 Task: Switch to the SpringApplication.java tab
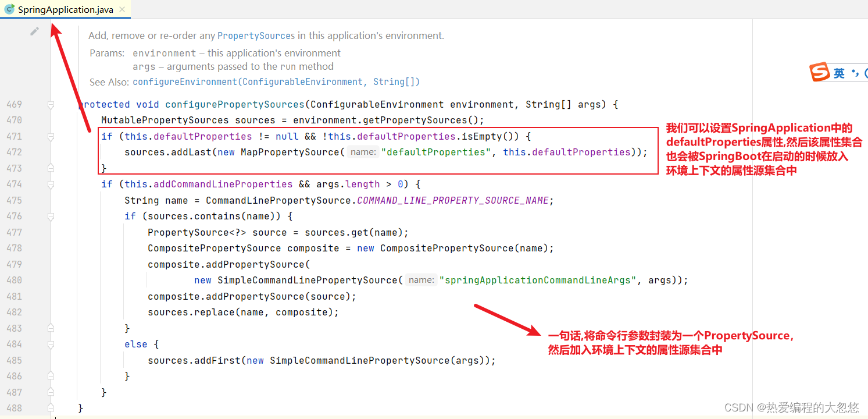(65, 9)
